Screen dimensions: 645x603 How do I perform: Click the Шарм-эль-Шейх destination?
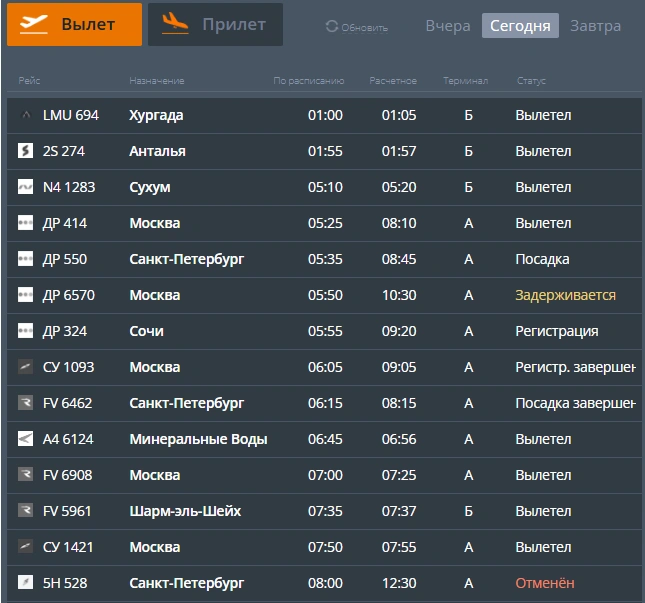(185, 511)
